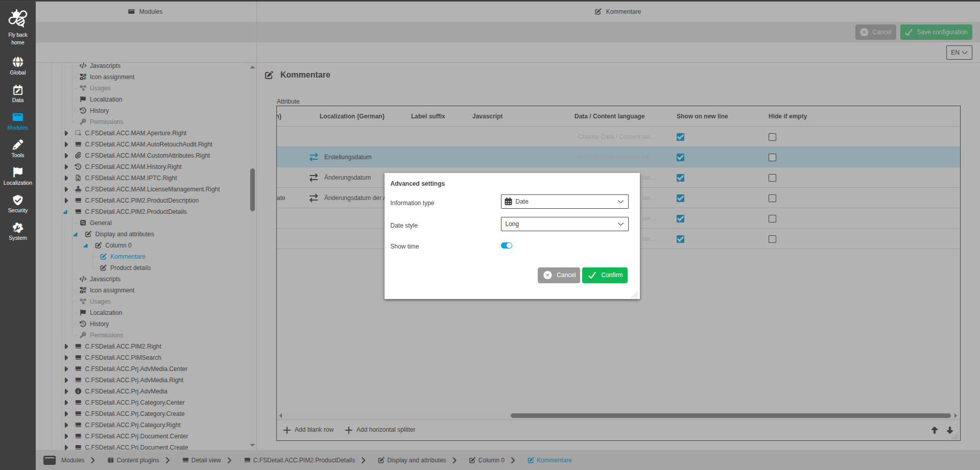Open the Date style dropdown
Image resolution: width=980 pixels, height=470 pixels.
[564, 224]
